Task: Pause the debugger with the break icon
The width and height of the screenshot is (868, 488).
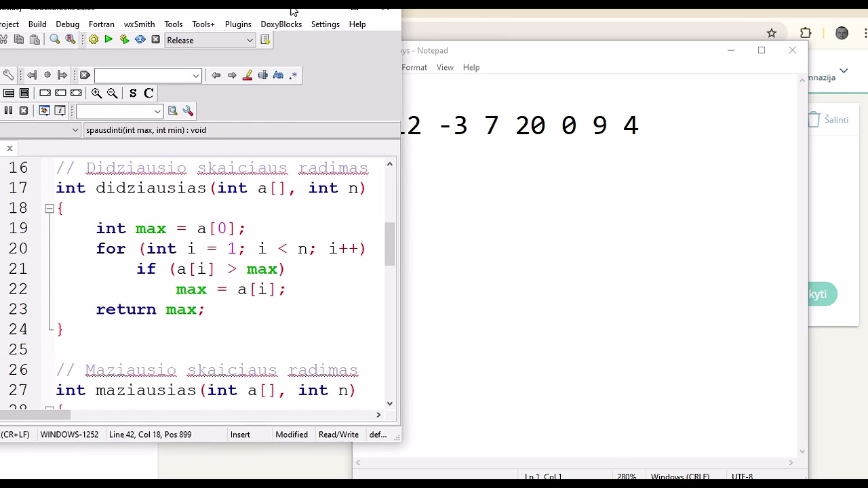Action: tap(8, 111)
